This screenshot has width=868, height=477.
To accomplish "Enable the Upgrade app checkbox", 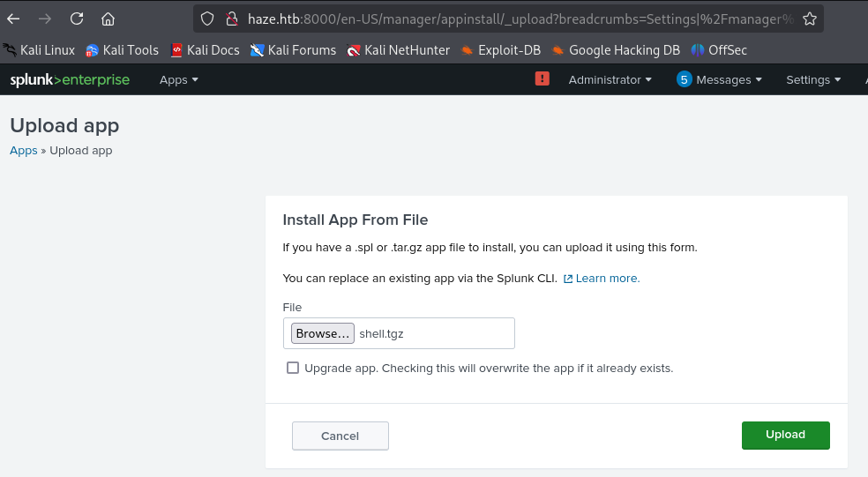I will [x=293, y=368].
